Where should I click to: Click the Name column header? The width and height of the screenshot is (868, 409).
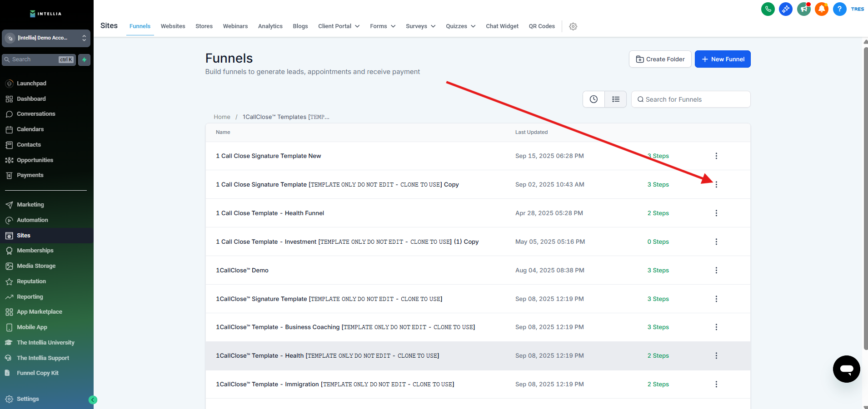coord(223,133)
